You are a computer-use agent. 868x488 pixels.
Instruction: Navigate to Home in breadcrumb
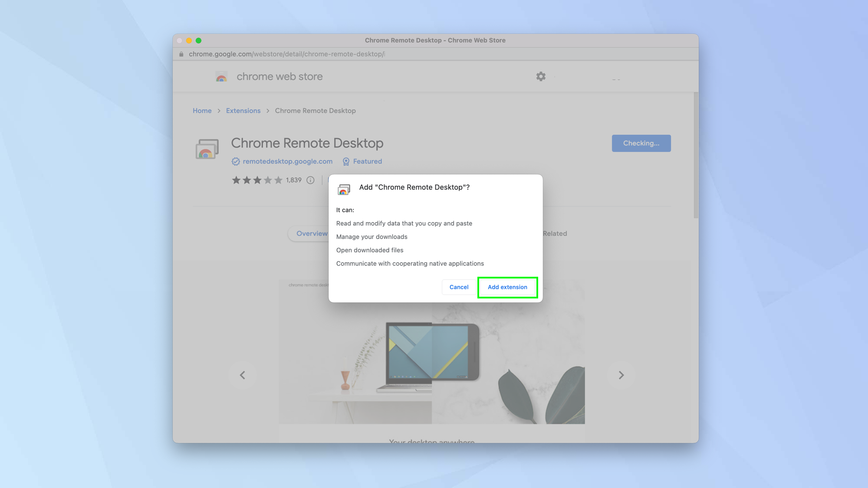[x=202, y=110]
